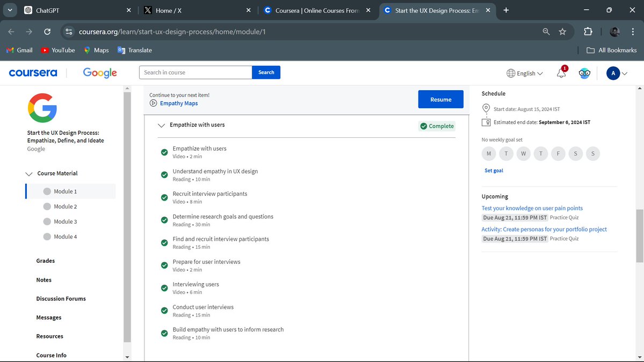Open the user account dropdown A
The width and height of the screenshot is (644, 362).
coord(617,73)
